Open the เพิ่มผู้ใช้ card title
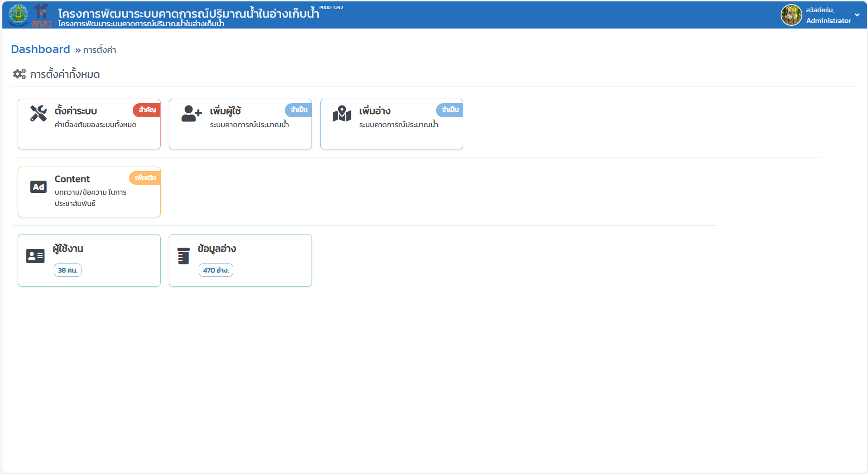This screenshot has height=474, width=868. [225, 111]
